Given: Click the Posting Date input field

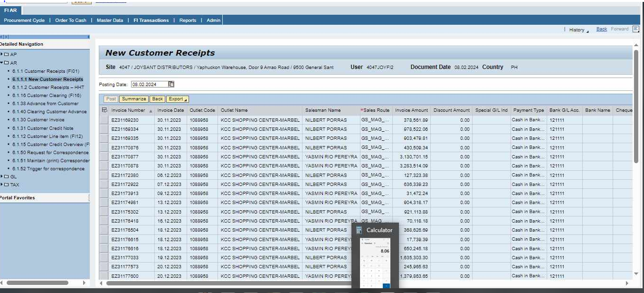Looking at the screenshot, I should 150,84.
